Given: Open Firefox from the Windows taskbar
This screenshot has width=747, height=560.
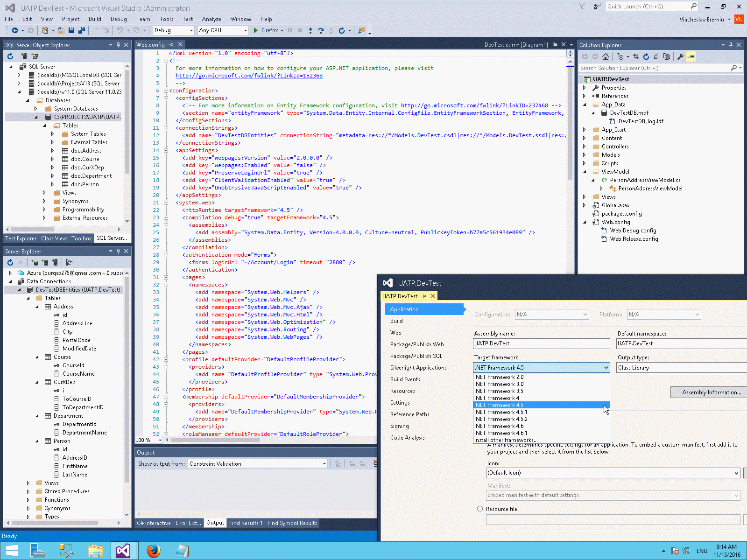Looking at the screenshot, I should [x=153, y=551].
